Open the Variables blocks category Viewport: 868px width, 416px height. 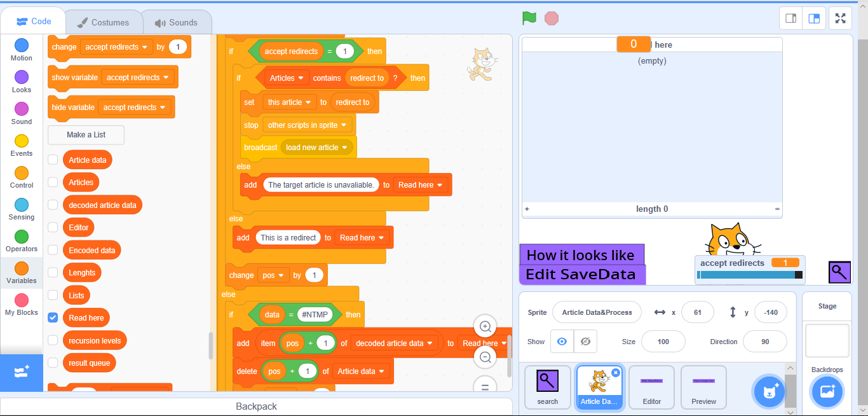pyautogui.click(x=22, y=273)
